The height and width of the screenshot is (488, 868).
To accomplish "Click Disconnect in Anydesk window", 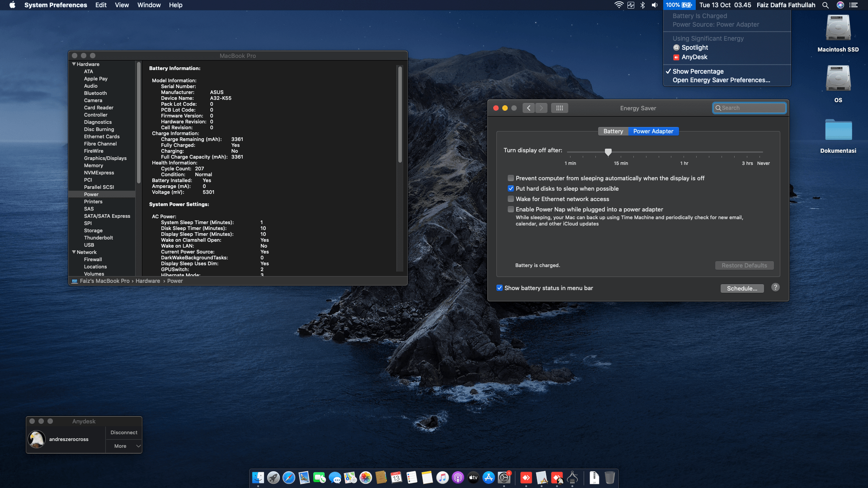I will click(124, 432).
